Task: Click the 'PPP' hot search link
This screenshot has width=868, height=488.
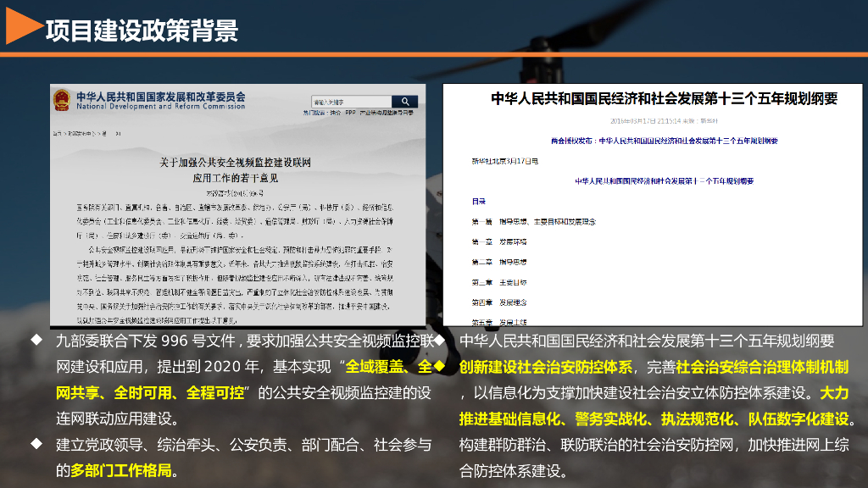Action: click(350, 113)
